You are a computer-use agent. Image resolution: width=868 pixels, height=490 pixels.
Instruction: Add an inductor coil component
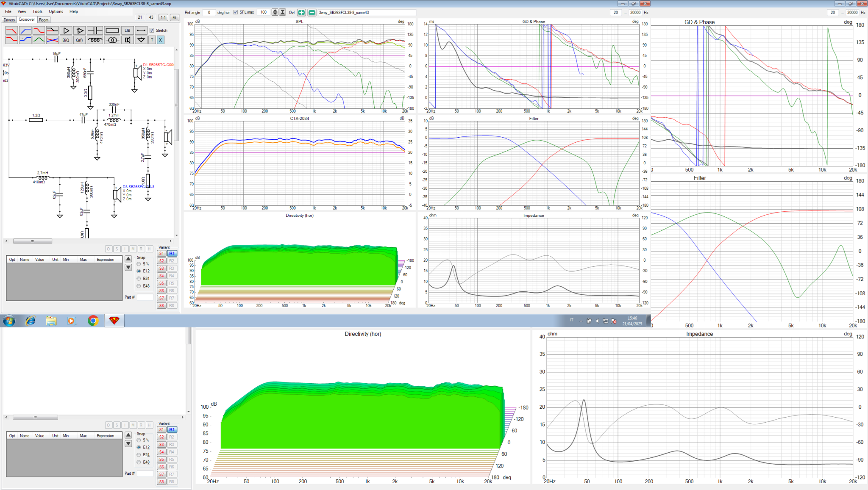point(95,40)
